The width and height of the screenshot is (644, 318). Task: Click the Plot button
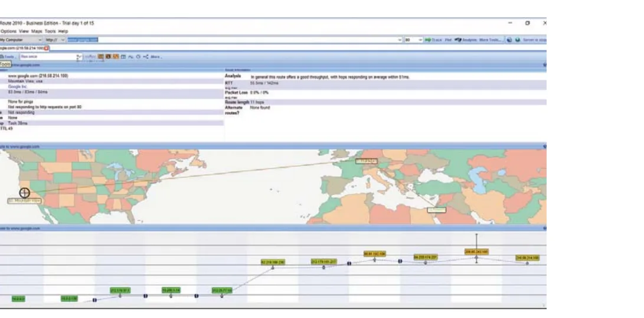[448, 40]
